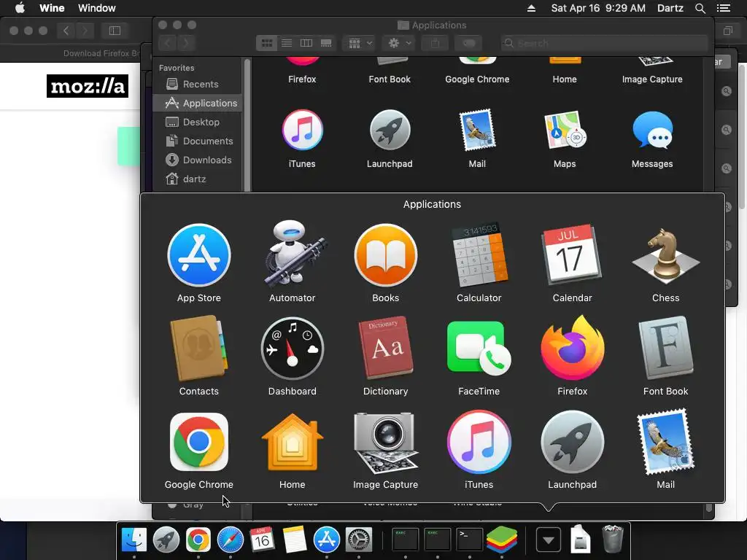Select iTunes in the Finder window
The width and height of the screenshot is (747, 560).
[302, 130]
